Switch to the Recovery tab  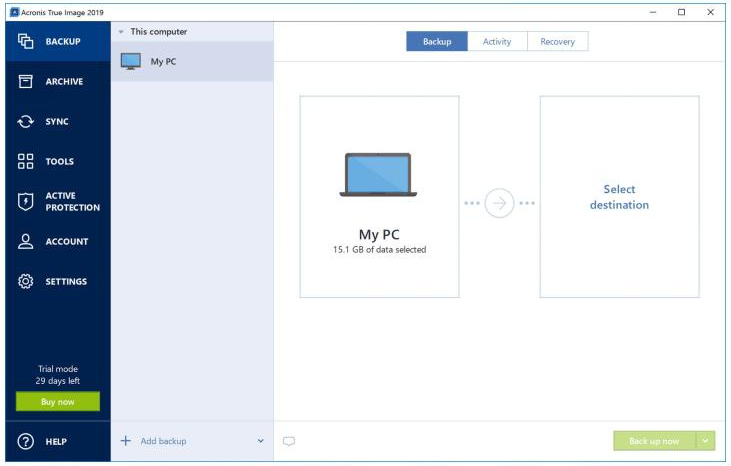(x=558, y=42)
